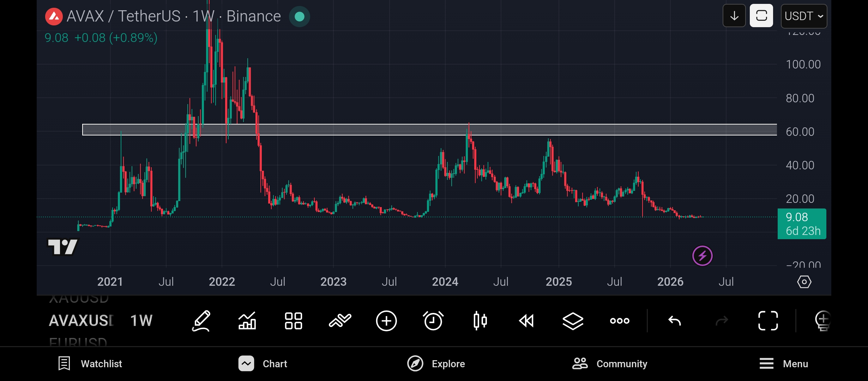
Task: Switch to the Watchlist tab
Action: (x=90, y=364)
